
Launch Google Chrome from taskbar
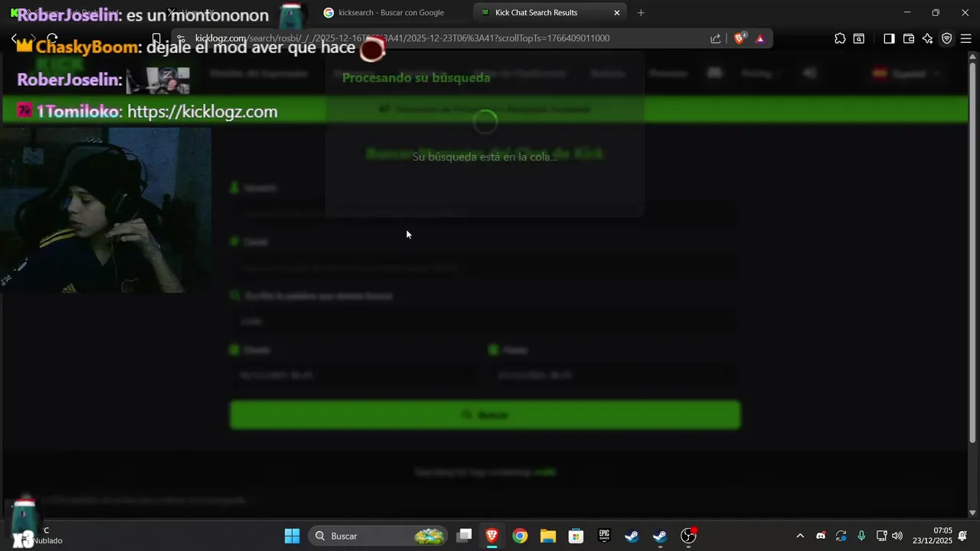tap(520, 536)
